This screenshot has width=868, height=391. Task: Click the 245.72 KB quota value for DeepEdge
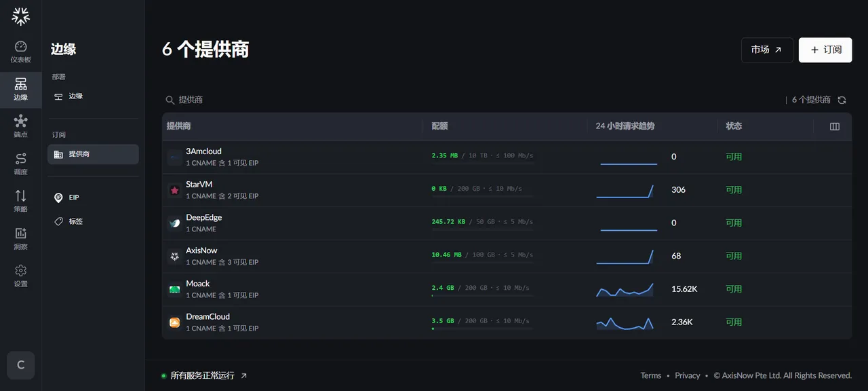(448, 222)
